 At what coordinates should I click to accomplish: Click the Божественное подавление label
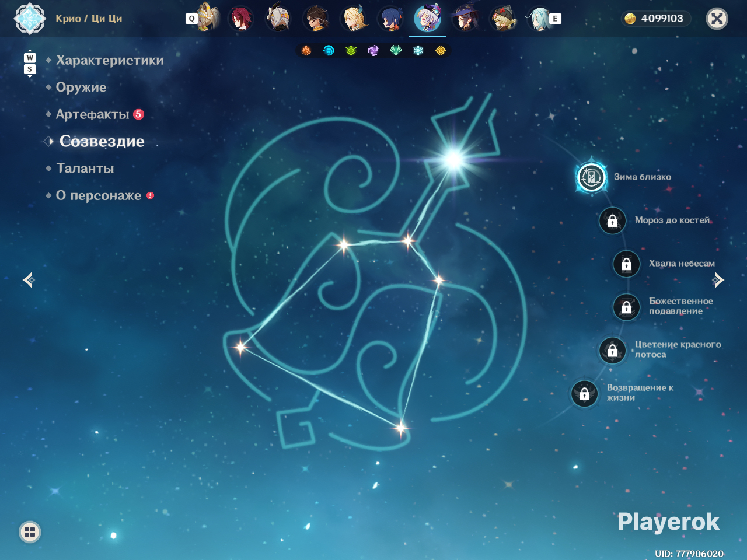pyautogui.click(x=681, y=306)
